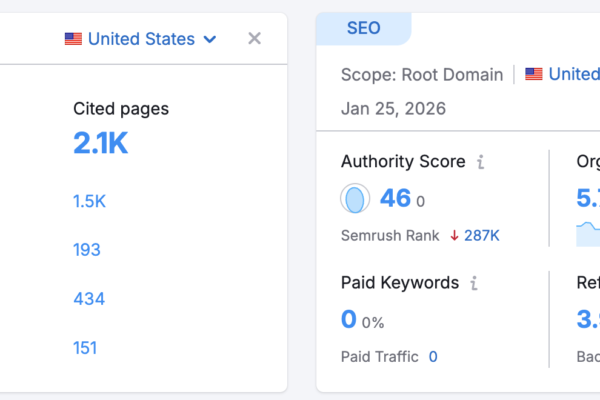600x400 pixels.
Task: Open the Semrush Rank 287K link
Action: 482,236
